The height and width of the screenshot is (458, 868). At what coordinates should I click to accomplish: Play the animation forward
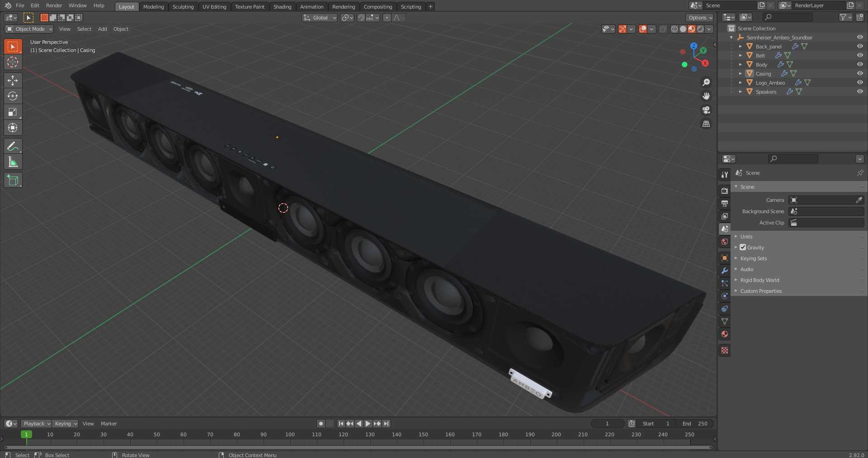tap(368, 424)
